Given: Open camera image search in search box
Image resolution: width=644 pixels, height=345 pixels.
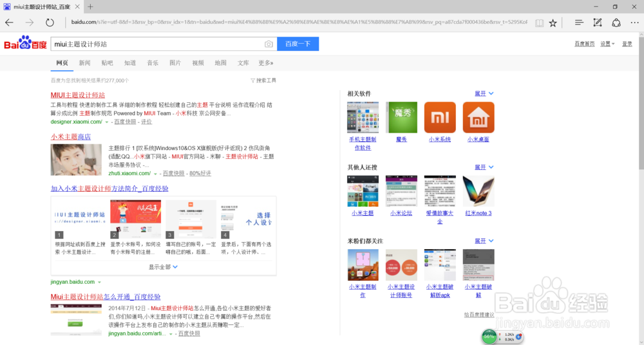Looking at the screenshot, I should tap(269, 44).
